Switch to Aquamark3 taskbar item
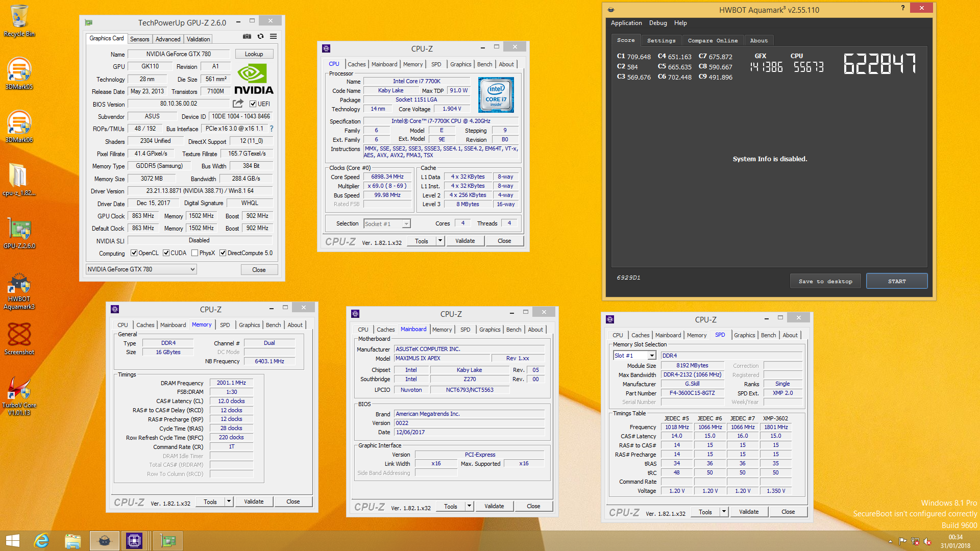 104,541
